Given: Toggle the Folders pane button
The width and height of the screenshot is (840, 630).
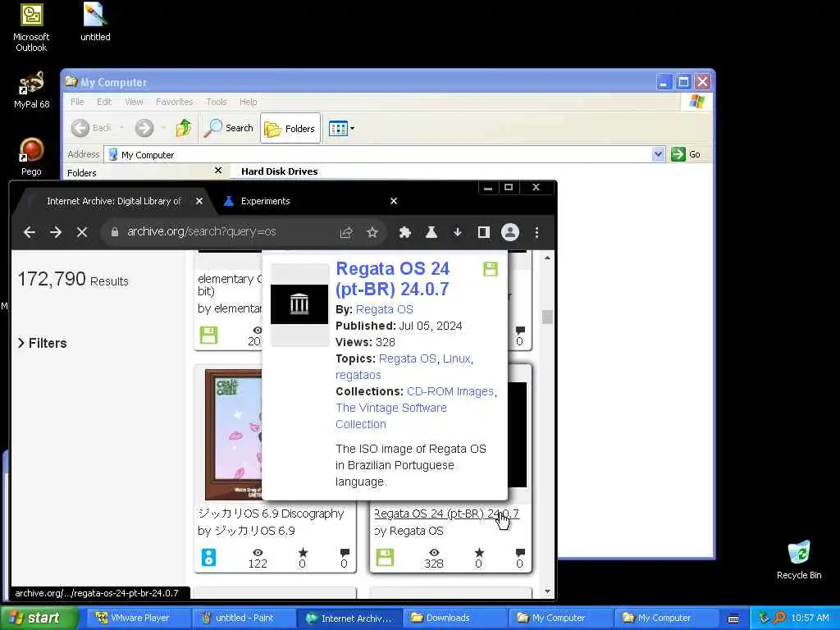Looking at the screenshot, I should point(290,129).
